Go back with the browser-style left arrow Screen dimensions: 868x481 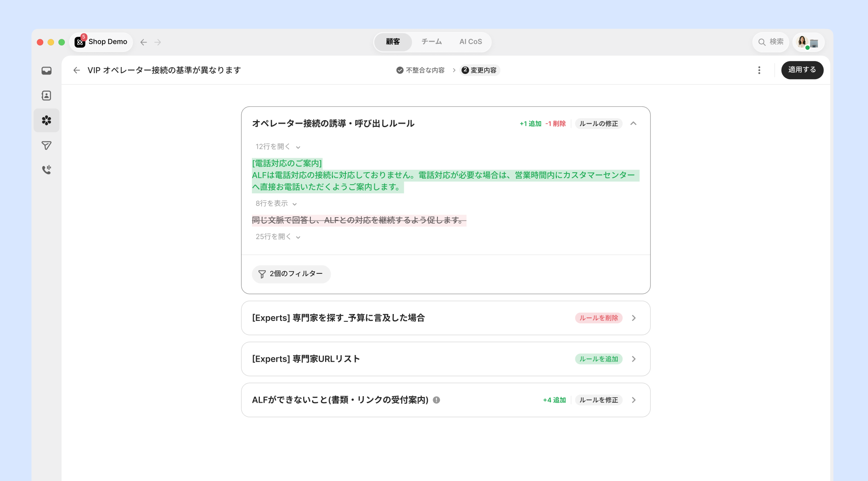tap(144, 42)
